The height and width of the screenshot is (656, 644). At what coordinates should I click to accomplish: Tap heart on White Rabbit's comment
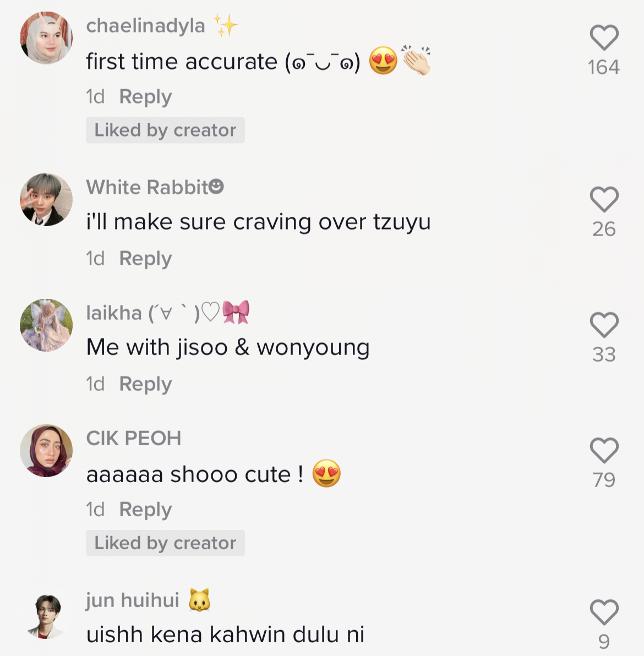click(x=604, y=199)
